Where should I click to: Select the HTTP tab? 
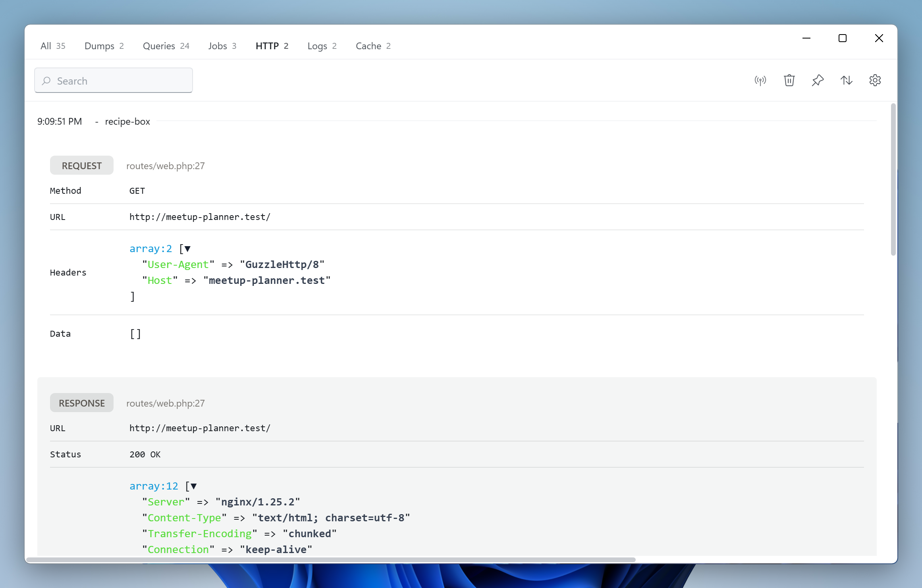coord(272,46)
